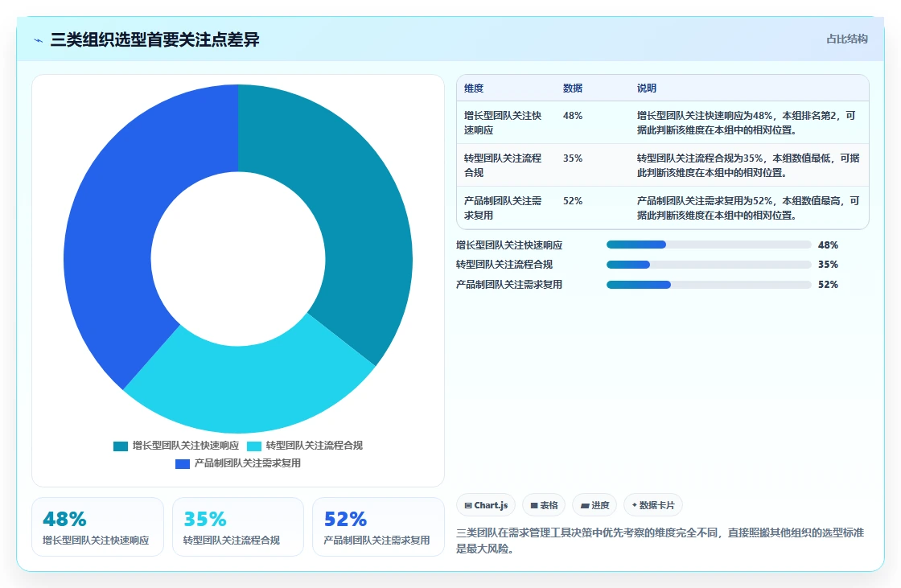Click the 52% value in table
This screenshot has height=588, width=901.
[573, 200]
